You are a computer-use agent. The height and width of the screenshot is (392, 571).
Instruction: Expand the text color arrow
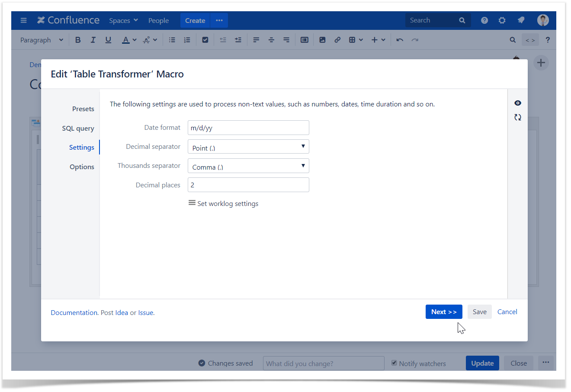point(135,40)
